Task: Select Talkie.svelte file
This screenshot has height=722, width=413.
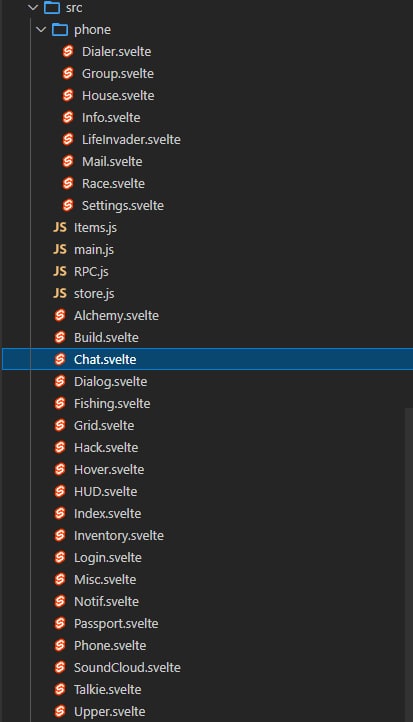Action: tap(108, 689)
